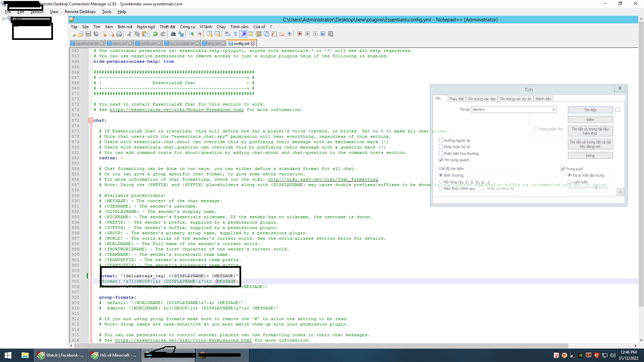Image resolution: width=644 pixels, height=362 pixels.
Task: Click the Zoom in toolbar icon
Action: pos(191,34)
